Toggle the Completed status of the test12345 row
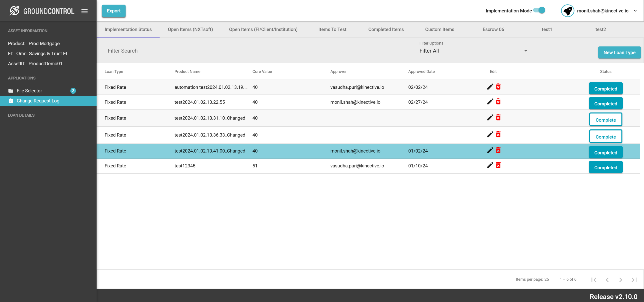Image resolution: width=644 pixels, height=302 pixels. point(605,167)
